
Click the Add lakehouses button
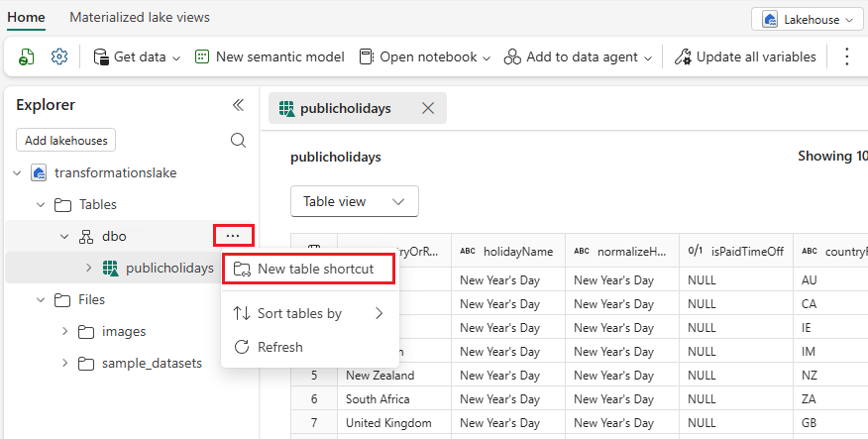[x=65, y=141]
